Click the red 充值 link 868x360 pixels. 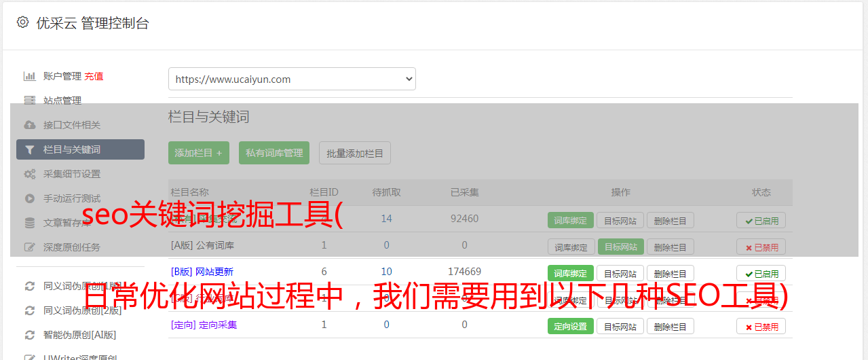tap(94, 76)
